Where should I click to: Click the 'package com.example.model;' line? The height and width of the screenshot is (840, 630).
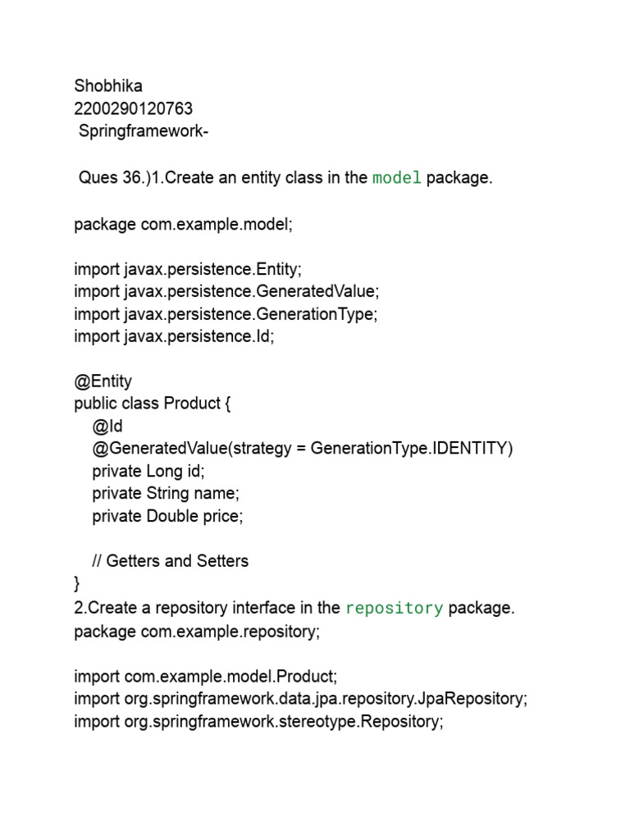pos(183,223)
